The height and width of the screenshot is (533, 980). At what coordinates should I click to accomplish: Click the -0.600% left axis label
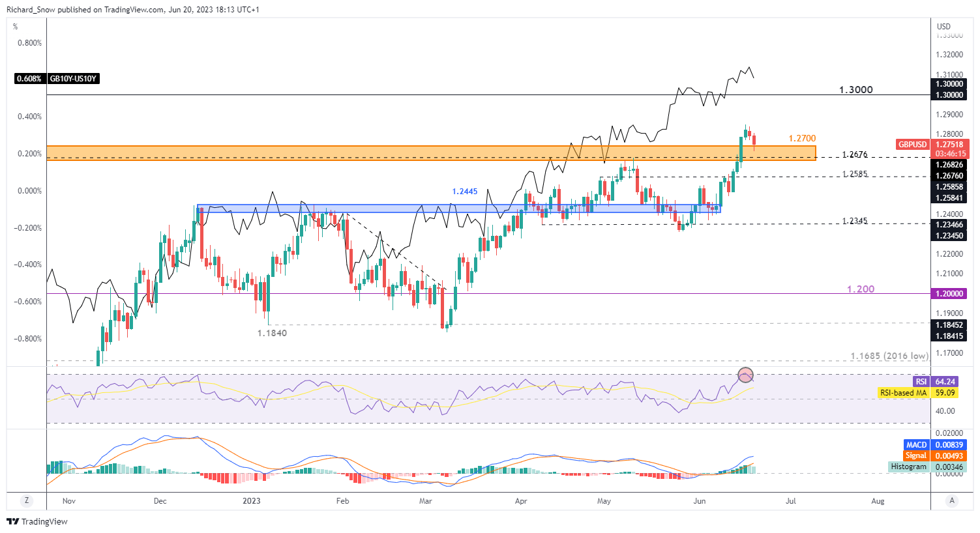point(29,302)
